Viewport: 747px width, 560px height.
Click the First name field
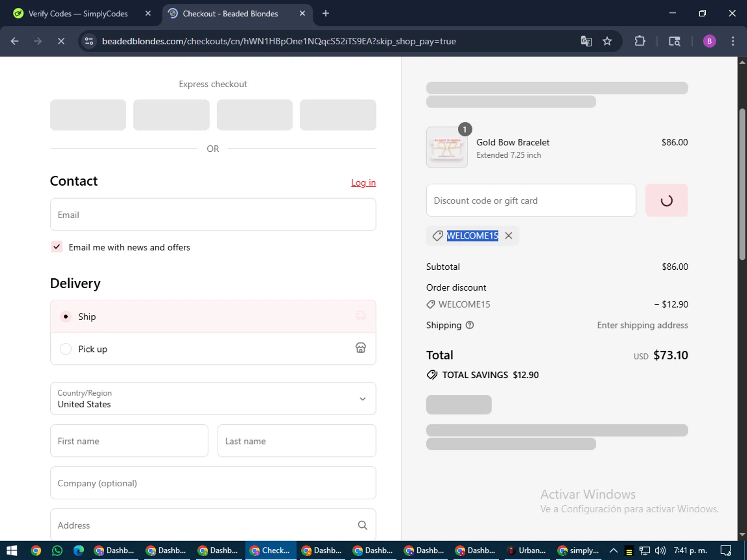tap(129, 441)
